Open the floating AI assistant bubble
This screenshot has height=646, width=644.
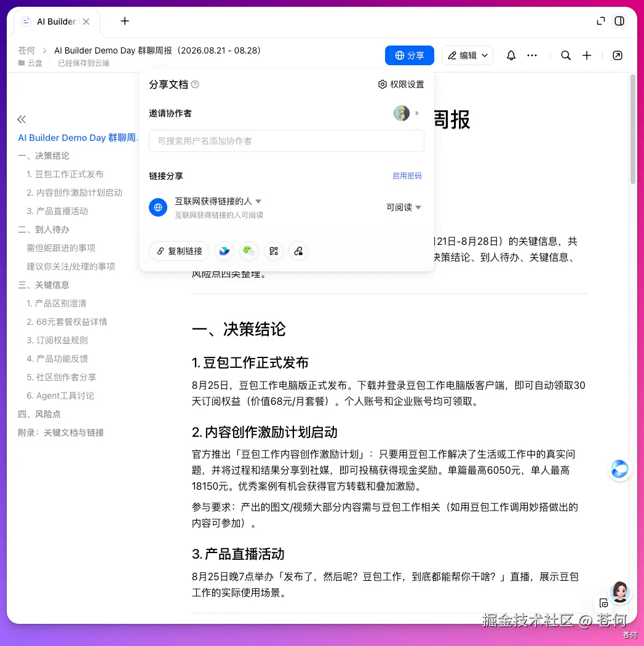619,469
